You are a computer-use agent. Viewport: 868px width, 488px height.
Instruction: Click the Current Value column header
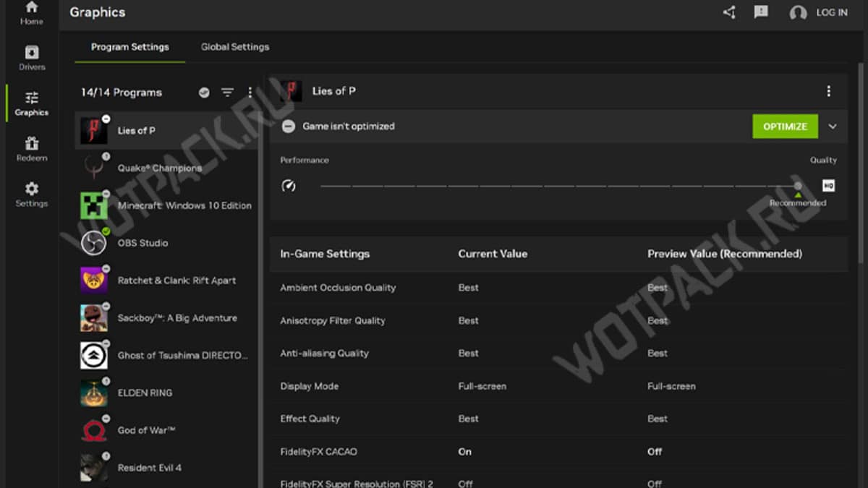coord(493,254)
